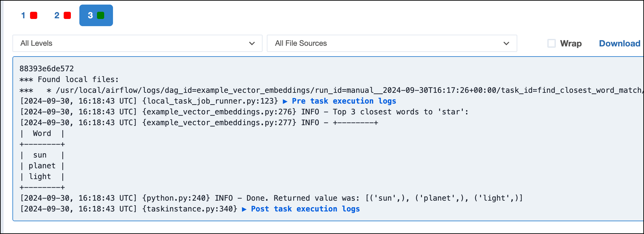Click the Wrap label text
Screen dimensions: 644x234
coord(571,43)
